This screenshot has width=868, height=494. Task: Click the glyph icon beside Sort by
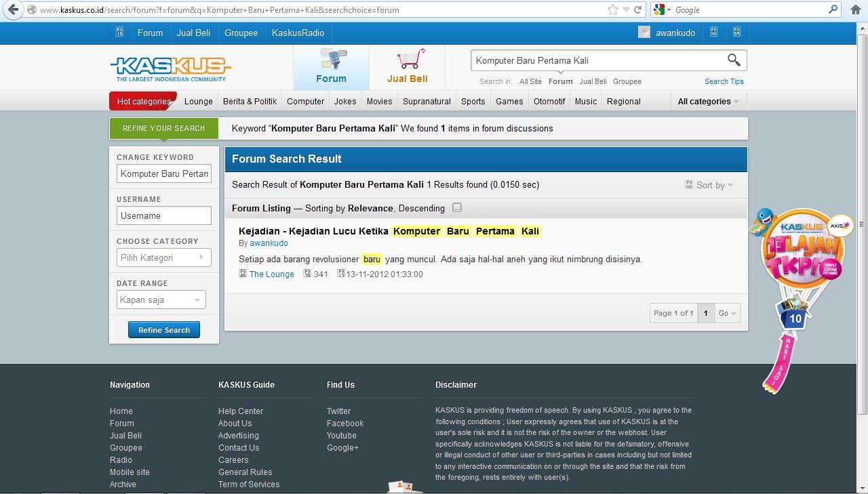point(689,184)
